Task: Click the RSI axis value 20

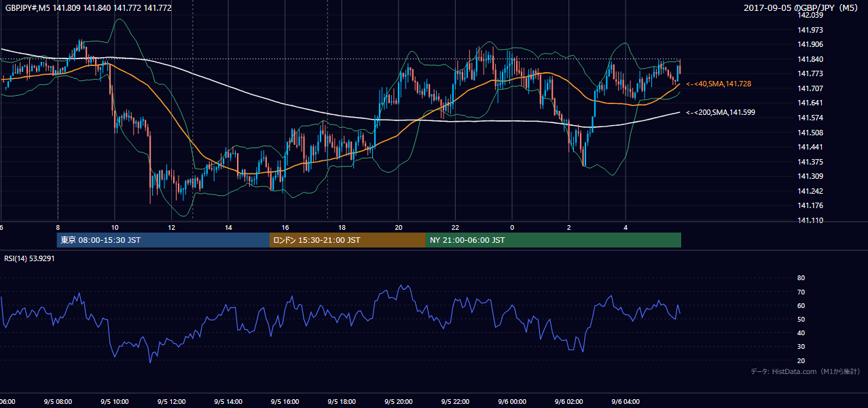Action: tap(801, 360)
